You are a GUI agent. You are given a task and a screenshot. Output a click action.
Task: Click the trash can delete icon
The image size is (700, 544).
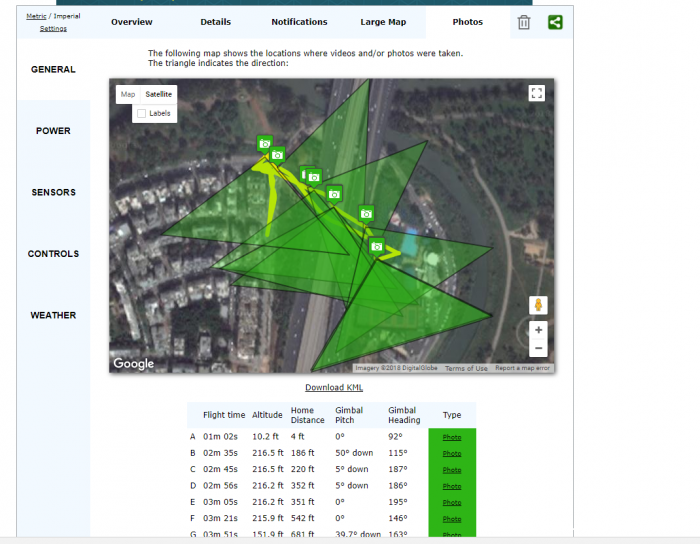pyautogui.click(x=524, y=22)
